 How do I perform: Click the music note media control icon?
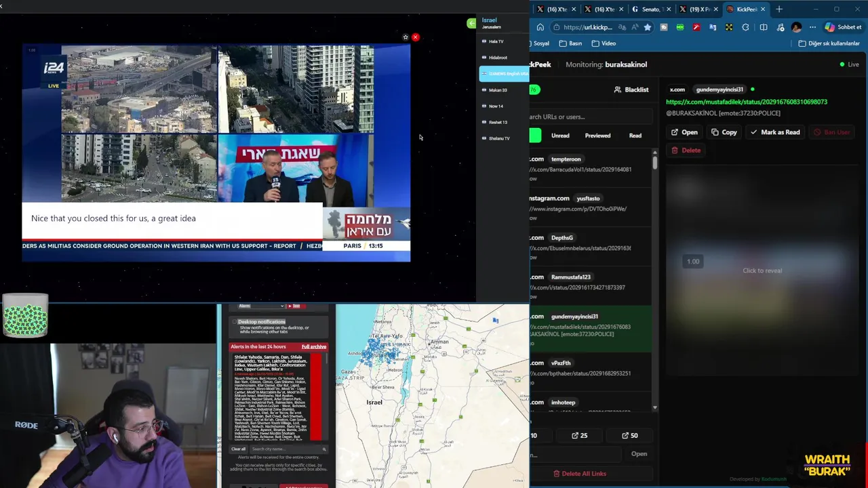point(780,27)
